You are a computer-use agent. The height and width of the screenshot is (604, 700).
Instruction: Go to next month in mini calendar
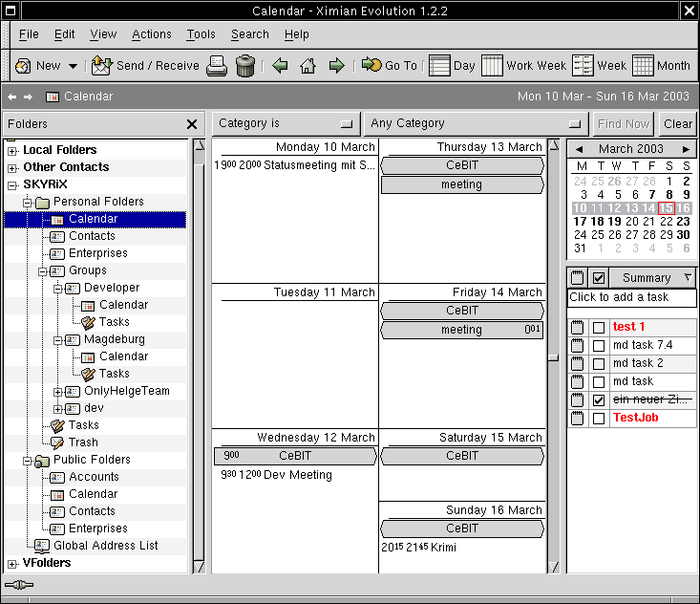686,149
